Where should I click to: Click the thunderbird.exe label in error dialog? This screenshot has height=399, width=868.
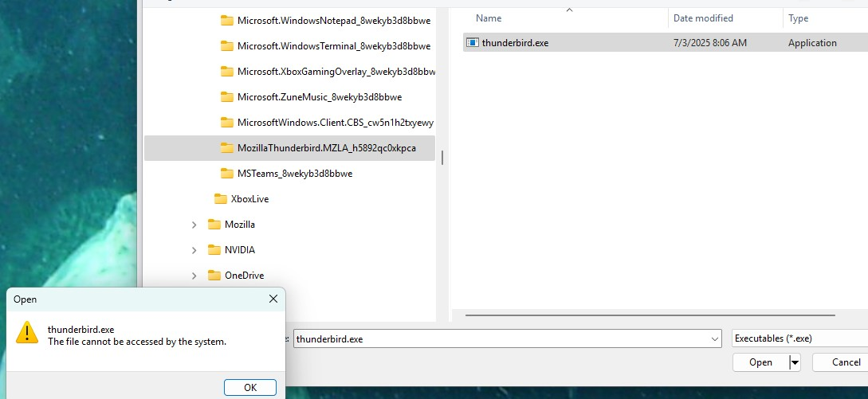tap(81, 330)
